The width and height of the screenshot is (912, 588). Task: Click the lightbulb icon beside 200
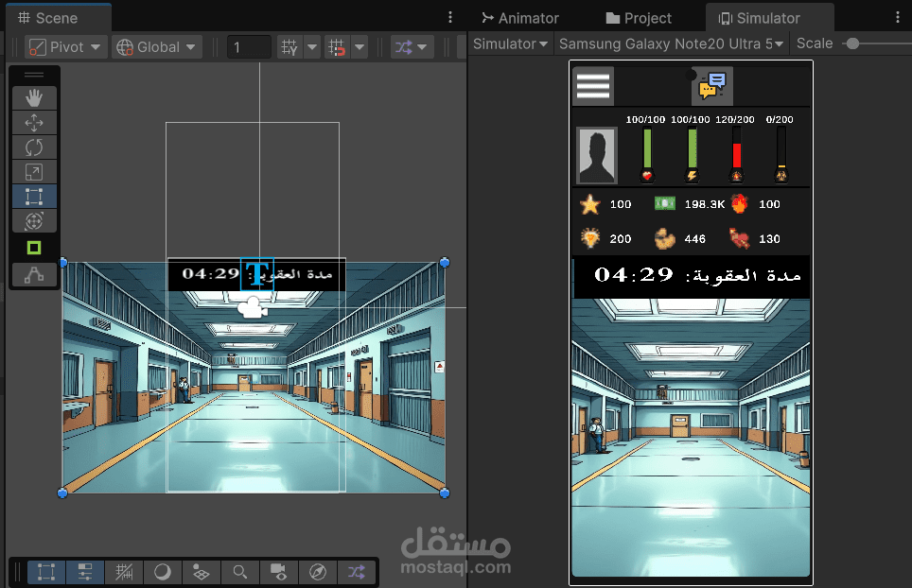[589, 238]
